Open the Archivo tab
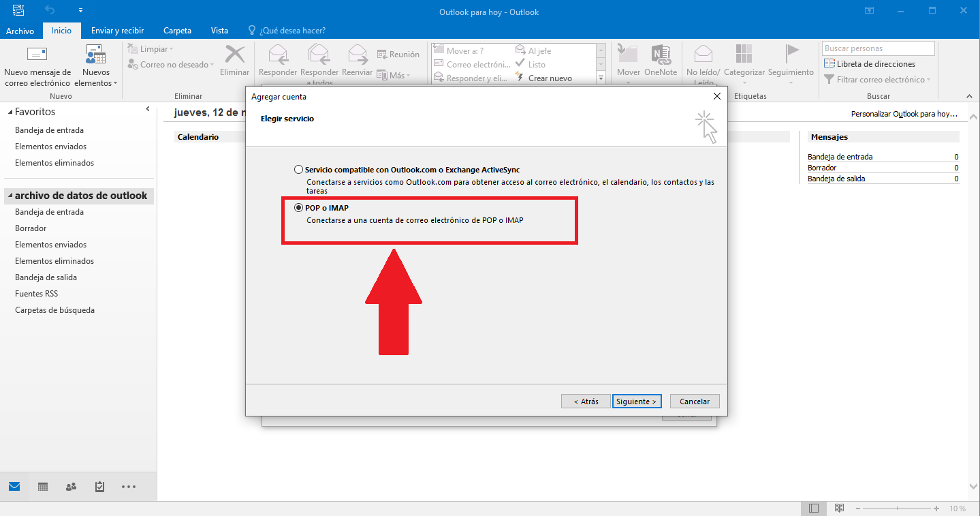Screen dimensions: 980x516 (20, 31)
